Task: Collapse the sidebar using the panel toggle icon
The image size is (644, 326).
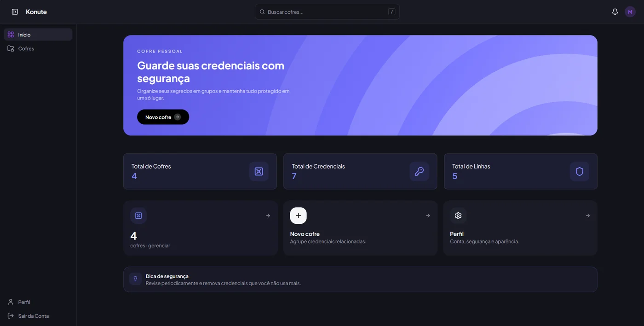Action: tap(15, 12)
